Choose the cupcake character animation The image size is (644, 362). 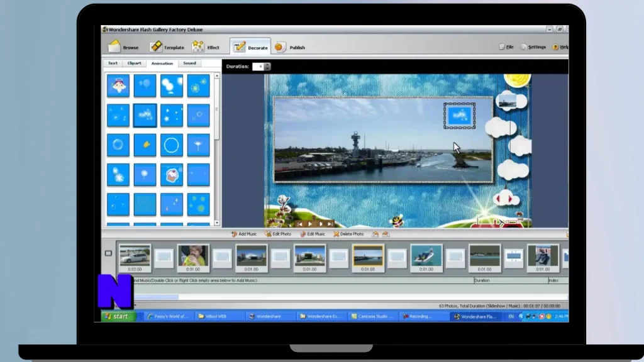point(172,175)
